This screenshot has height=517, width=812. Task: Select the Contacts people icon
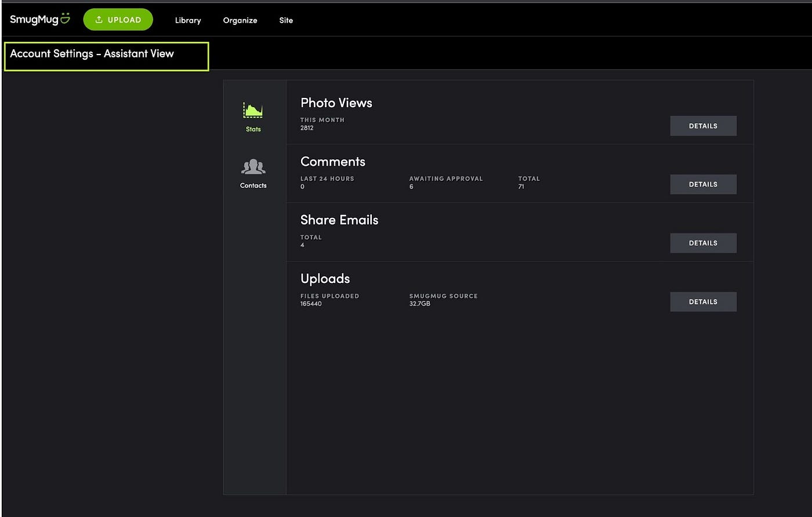pos(253,168)
